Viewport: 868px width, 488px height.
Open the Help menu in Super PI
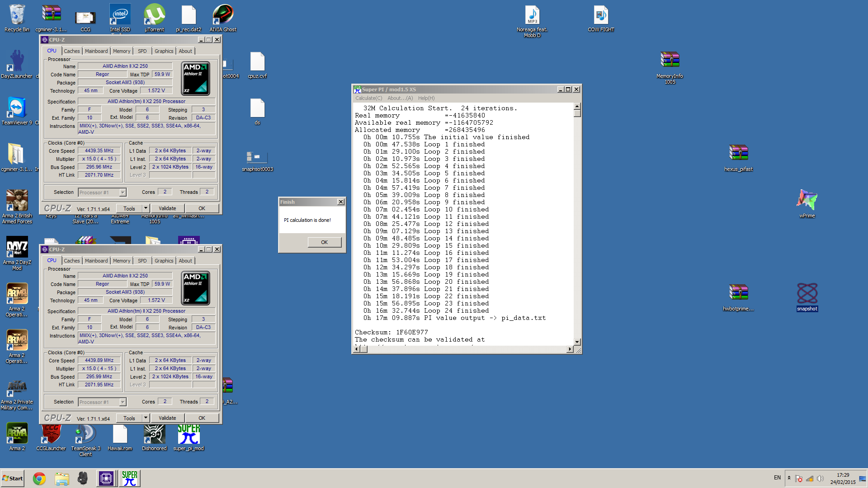coord(426,98)
